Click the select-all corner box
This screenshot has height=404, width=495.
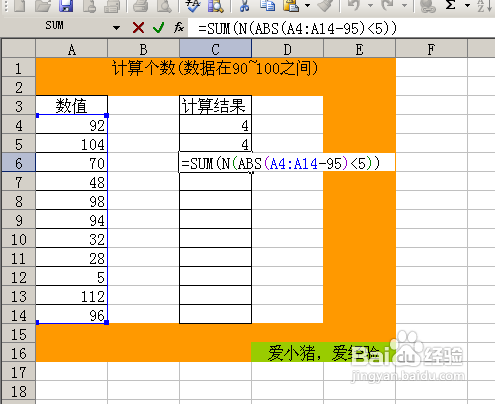[x=19, y=49]
